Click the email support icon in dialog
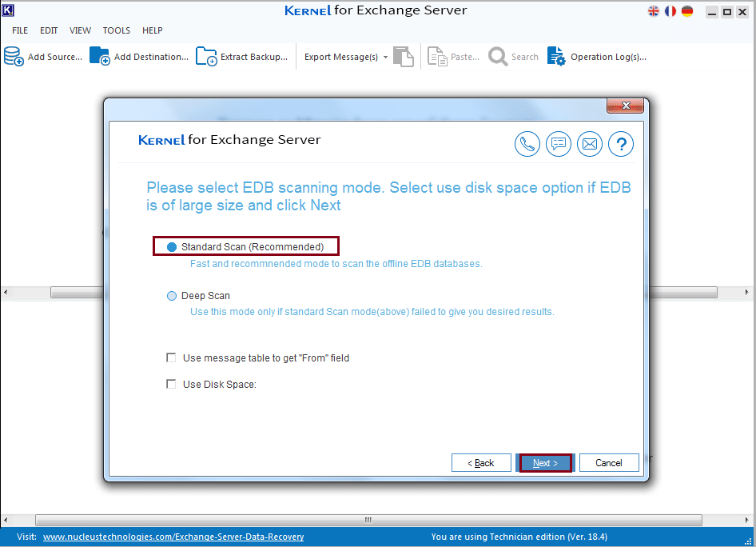The image size is (756, 547). [590, 144]
